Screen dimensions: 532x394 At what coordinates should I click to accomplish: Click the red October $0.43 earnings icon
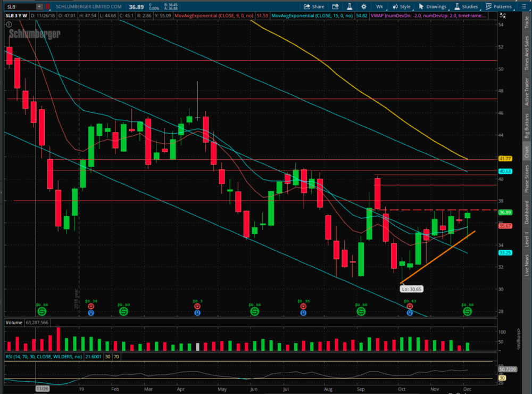pos(410,307)
